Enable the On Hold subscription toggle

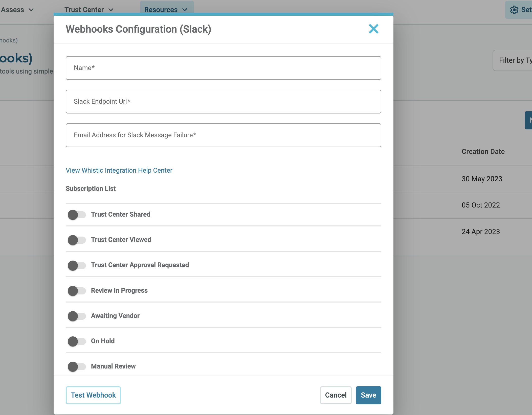(x=77, y=341)
